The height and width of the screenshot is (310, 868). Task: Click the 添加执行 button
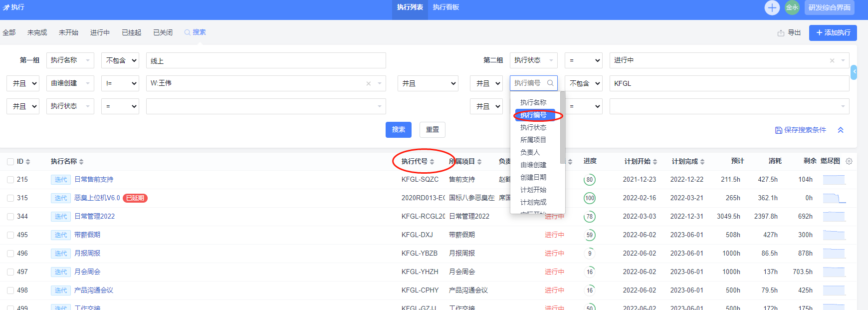coord(833,33)
